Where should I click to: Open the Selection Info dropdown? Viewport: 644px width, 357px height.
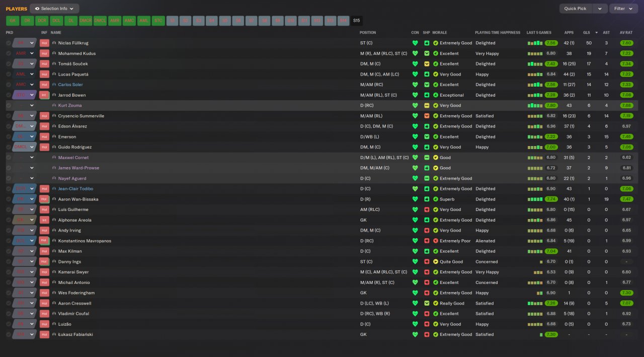(x=54, y=9)
